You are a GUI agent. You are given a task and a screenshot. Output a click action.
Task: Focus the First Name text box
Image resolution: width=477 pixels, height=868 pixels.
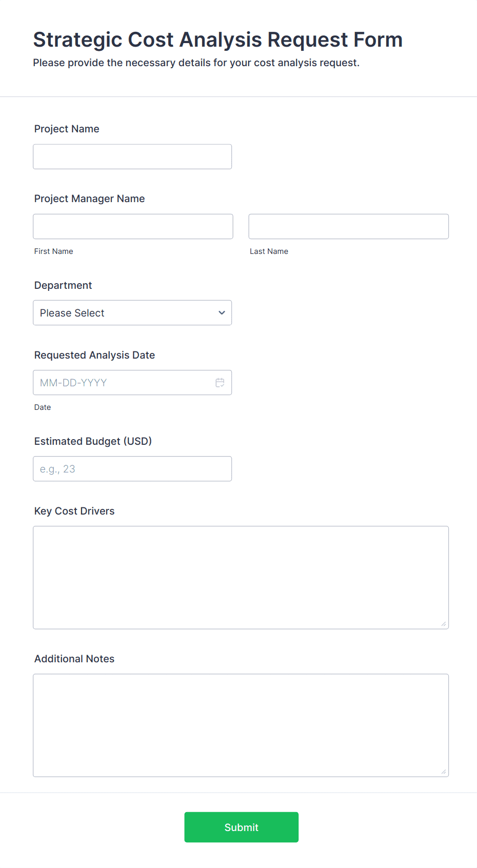point(133,227)
